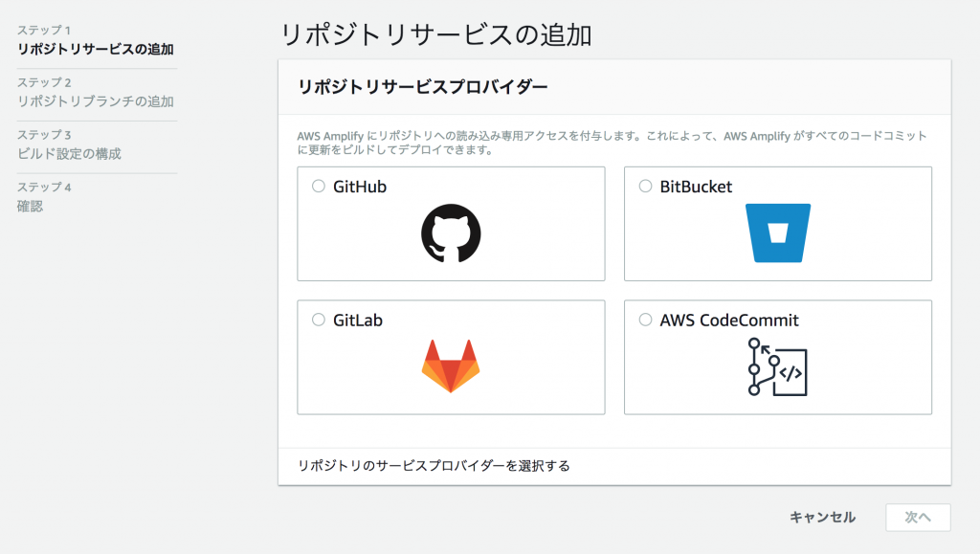
Task: Click the BitBucket bucket logo
Action: click(777, 233)
